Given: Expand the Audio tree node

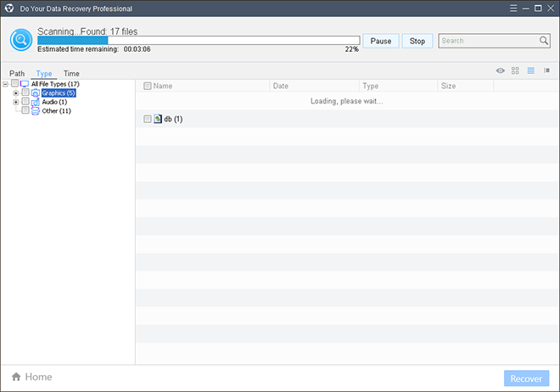Looking at the screenshot, I should pyautogui.click(x=16, y=102).
